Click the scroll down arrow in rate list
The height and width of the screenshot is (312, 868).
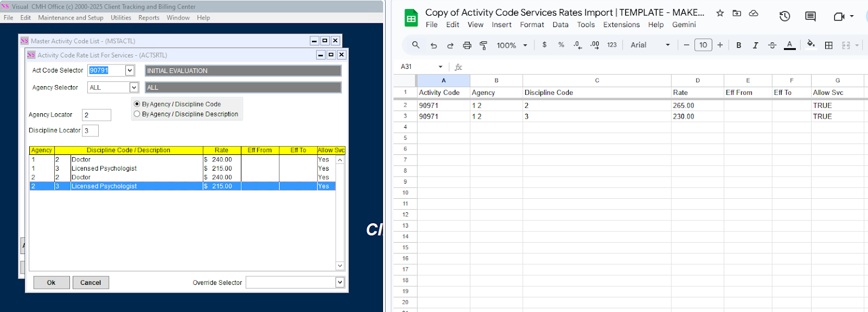(x=340, y=266)
